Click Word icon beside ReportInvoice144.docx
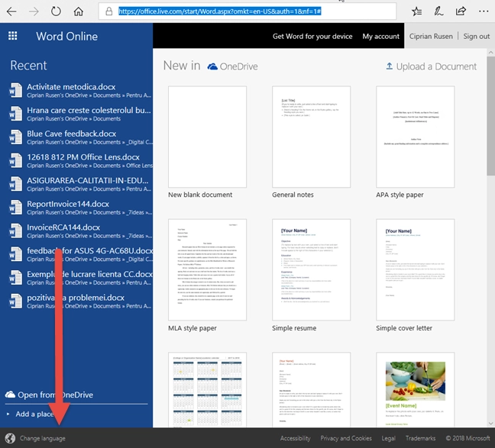 coord(15,208)
